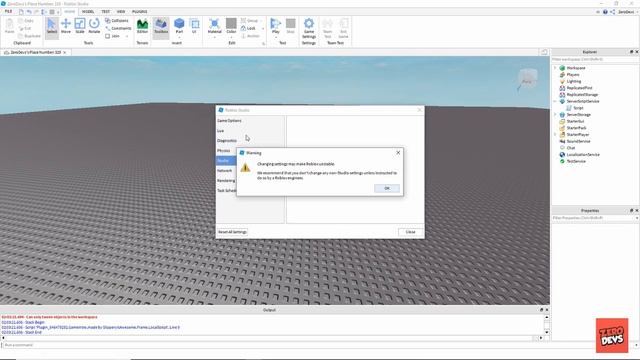The height and width of the screenshot is (360, 640).
Task: Collapse ServerScriptService in Explorer
Action: (x=555, y=101)
